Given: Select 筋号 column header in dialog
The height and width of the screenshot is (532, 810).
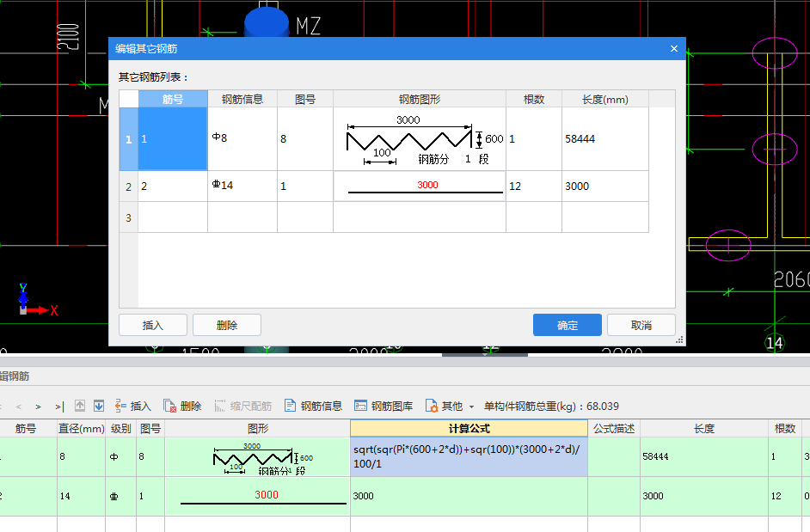Looking at the screenshot, I should (173, 99).
